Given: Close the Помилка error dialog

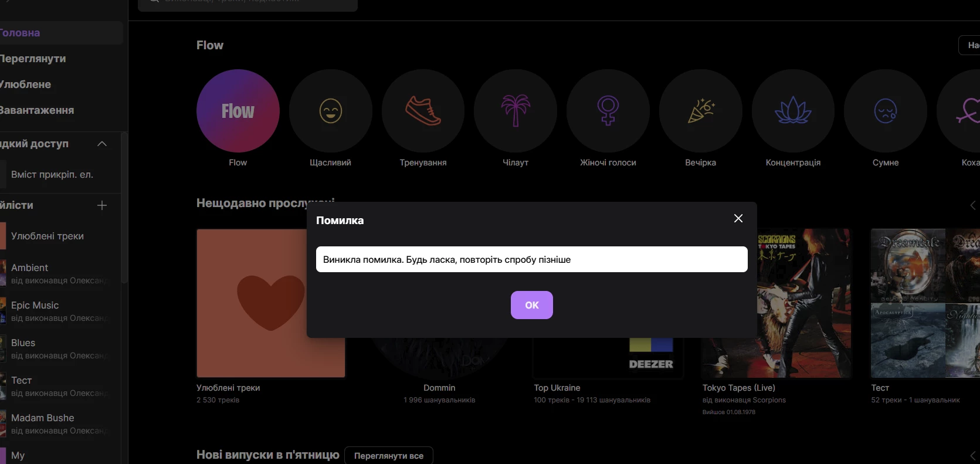Looking at the screenshot, I should tap(738, 218).
